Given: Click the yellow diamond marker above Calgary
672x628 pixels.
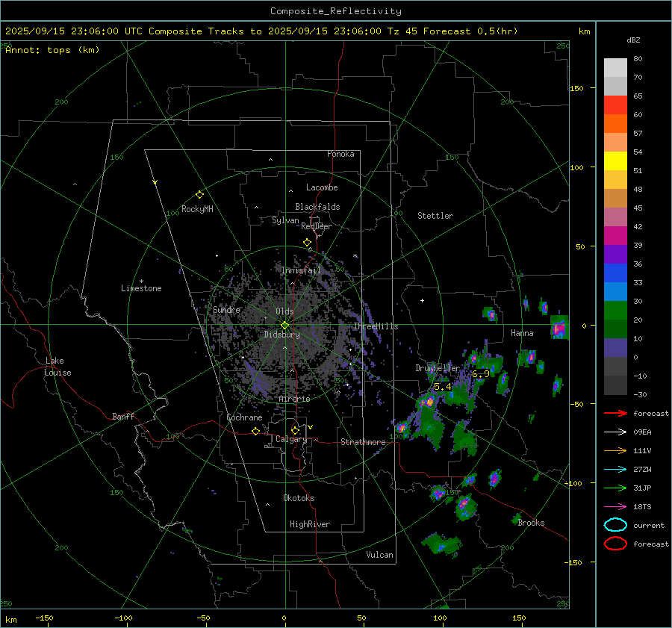Looking at the screenshot, I should click(x=295, y=430).
